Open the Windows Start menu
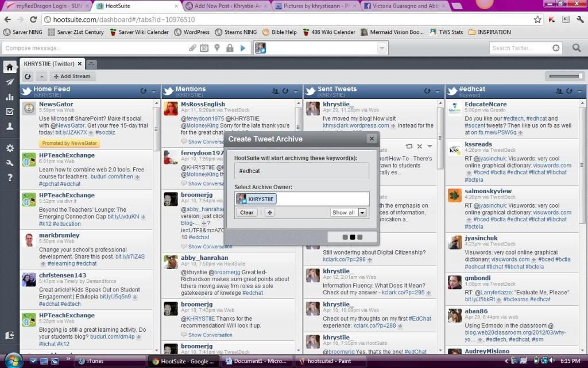This screenshot has height=368, width=588. [14, 361]
